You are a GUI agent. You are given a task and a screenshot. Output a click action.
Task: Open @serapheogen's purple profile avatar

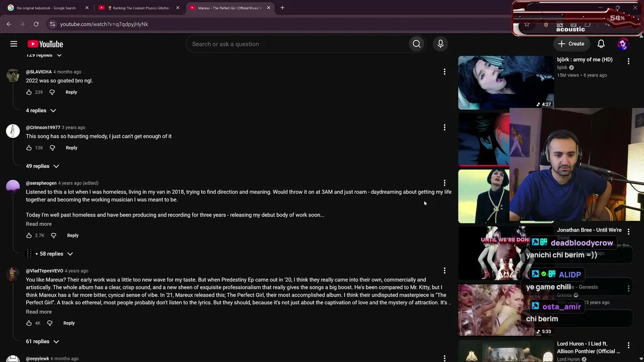point(13,187)
